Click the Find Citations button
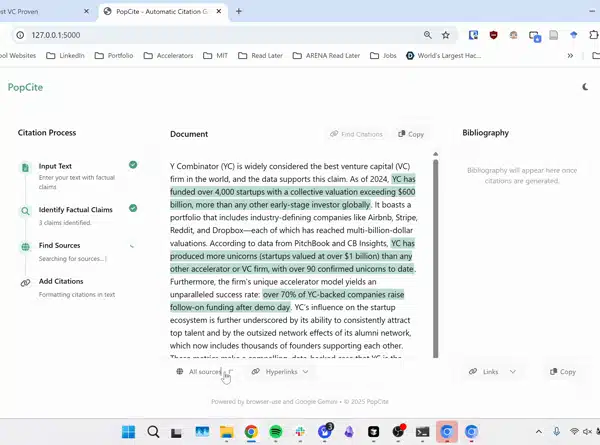 356,134
